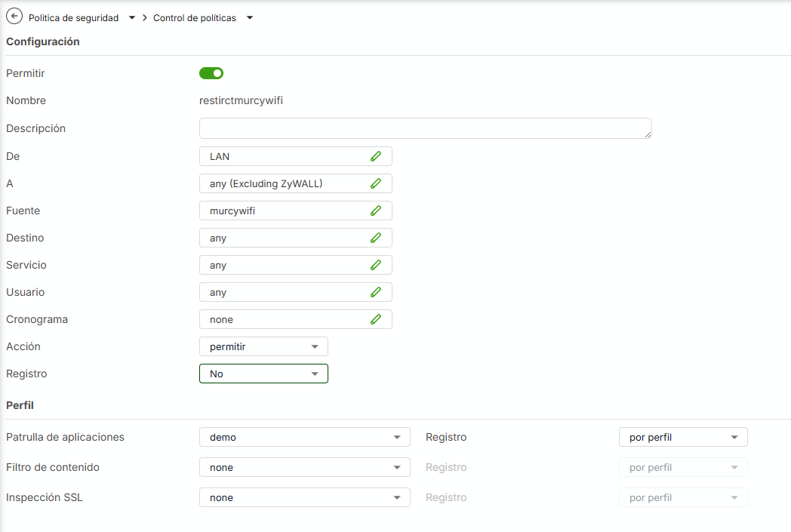Open the Acción dropdown
791x532 pixels.
[x=263, y=346]
